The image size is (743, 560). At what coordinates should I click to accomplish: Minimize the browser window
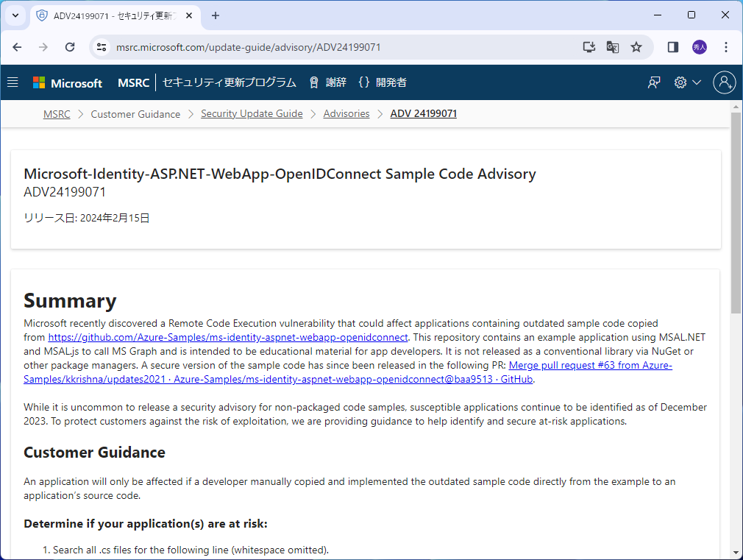click(658, 15)
